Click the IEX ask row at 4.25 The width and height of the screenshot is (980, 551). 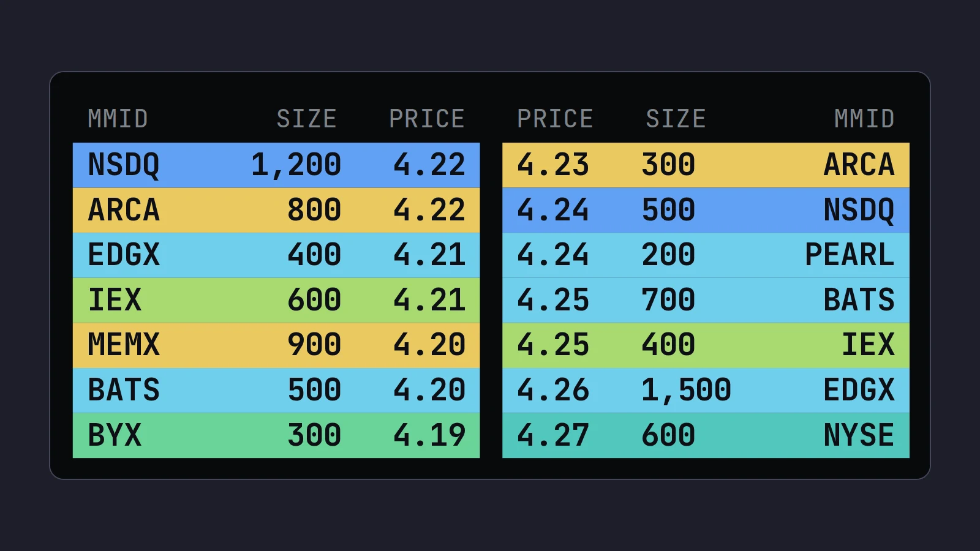[x=706, y=345]
